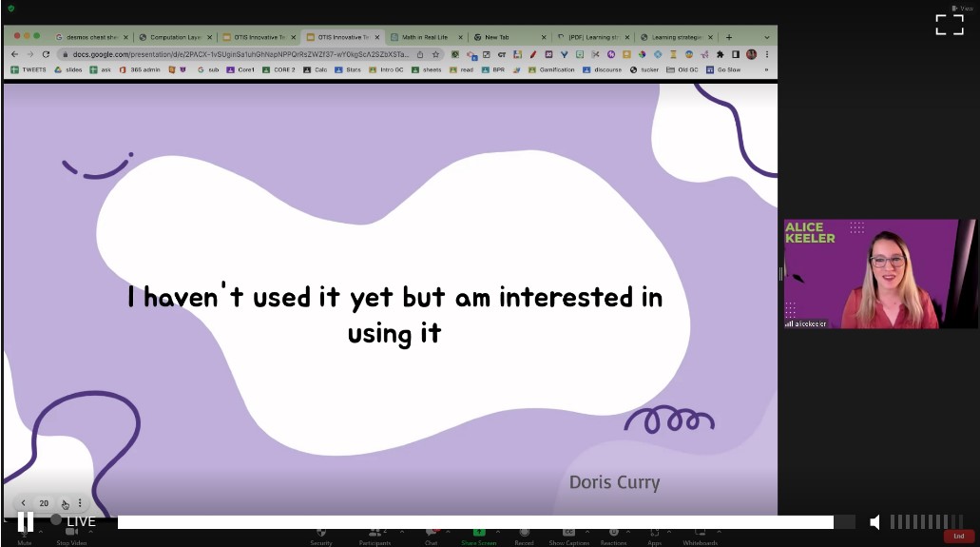The width and height of the screenshot is (980, 547).
Task: Open Zoom Chat panel
Action: [431, 537]
